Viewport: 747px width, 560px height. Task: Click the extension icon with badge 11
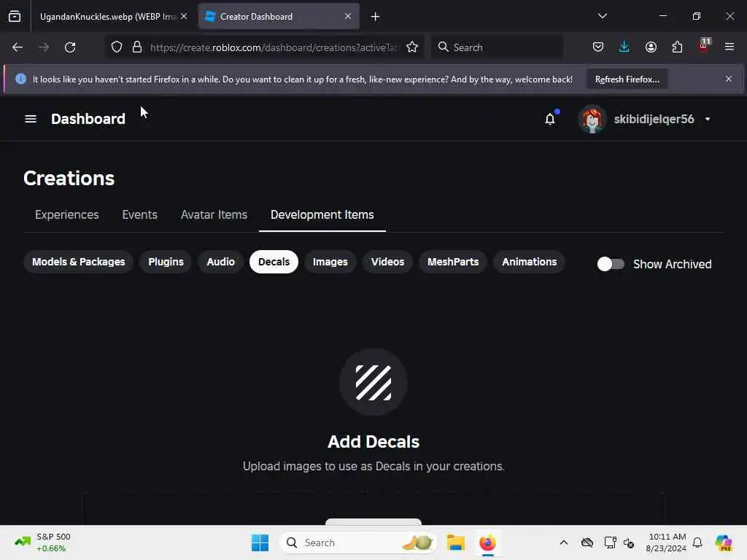tap(704, 46)
